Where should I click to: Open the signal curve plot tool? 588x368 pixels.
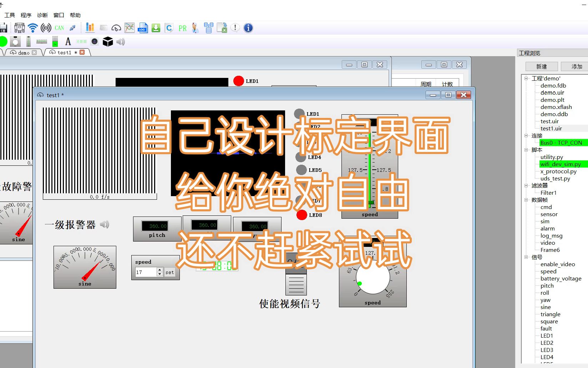click(x=129, y=28)
